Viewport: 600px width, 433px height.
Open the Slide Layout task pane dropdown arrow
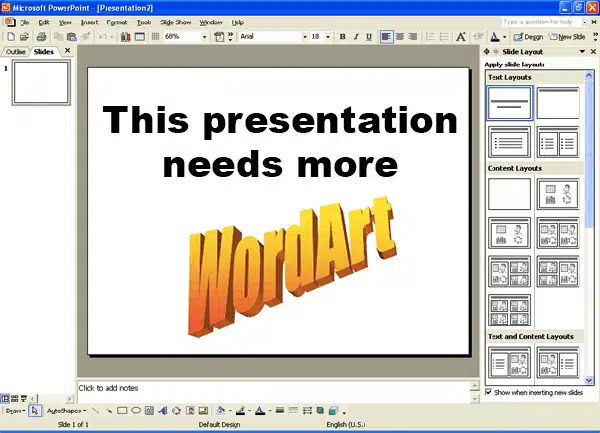click(x=582, y=52)
